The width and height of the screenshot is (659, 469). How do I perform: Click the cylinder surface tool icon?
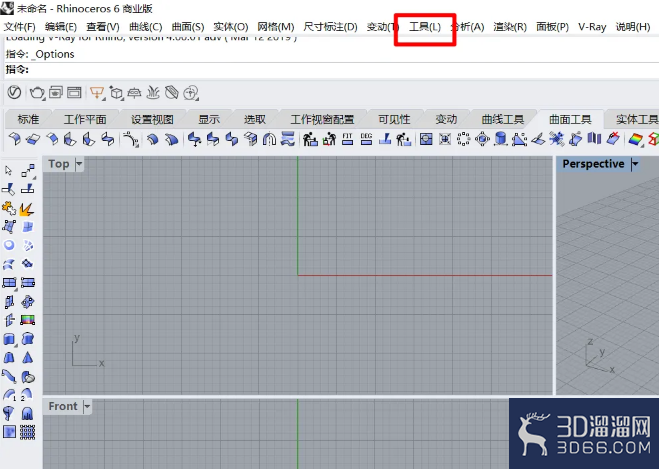tap(501, 139)
